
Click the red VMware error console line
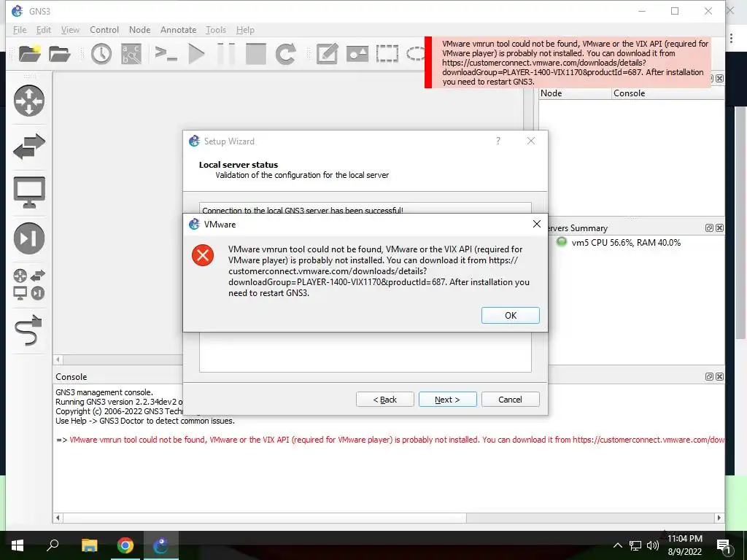(390, 440)
